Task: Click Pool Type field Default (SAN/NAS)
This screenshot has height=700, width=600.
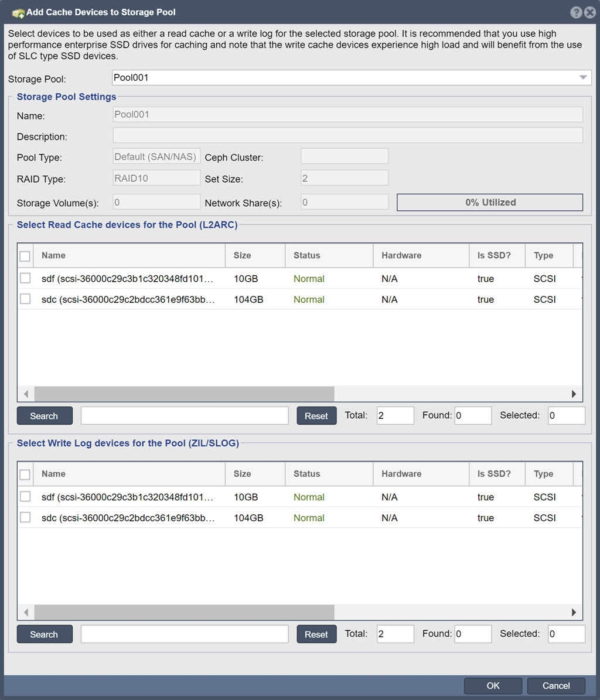Action: [156, 157]
